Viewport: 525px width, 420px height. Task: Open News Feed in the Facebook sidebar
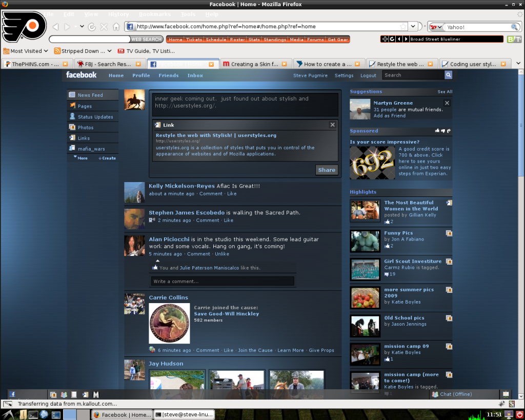click(x=93, y=95)
